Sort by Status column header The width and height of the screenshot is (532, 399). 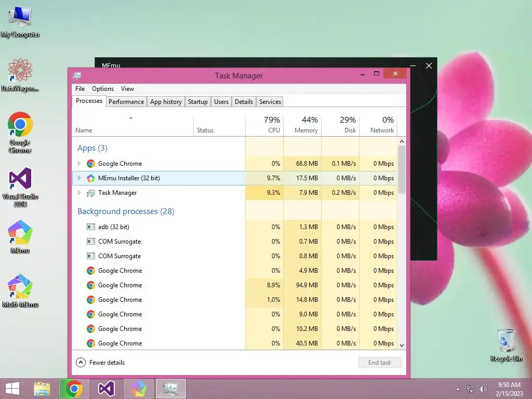click(x=219, y=125)
